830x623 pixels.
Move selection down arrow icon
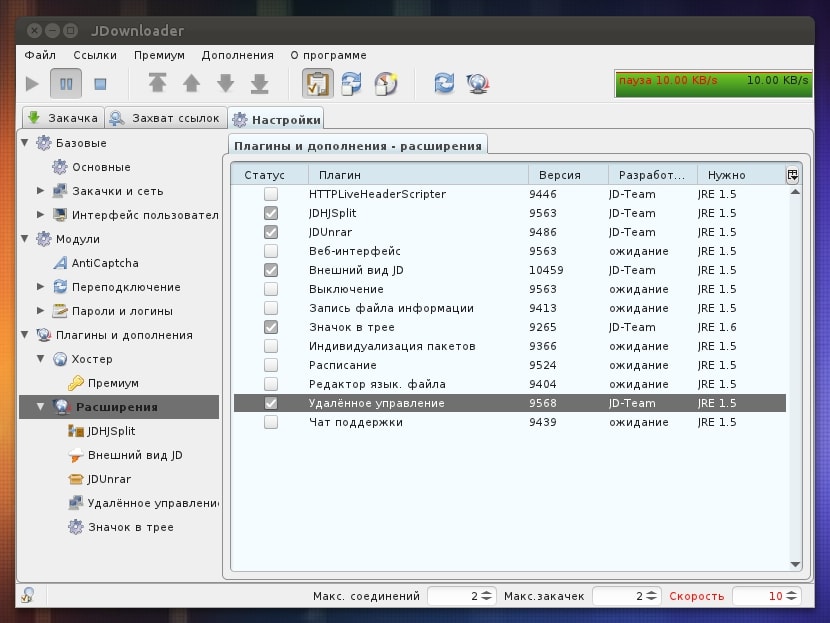pos(225,84)
